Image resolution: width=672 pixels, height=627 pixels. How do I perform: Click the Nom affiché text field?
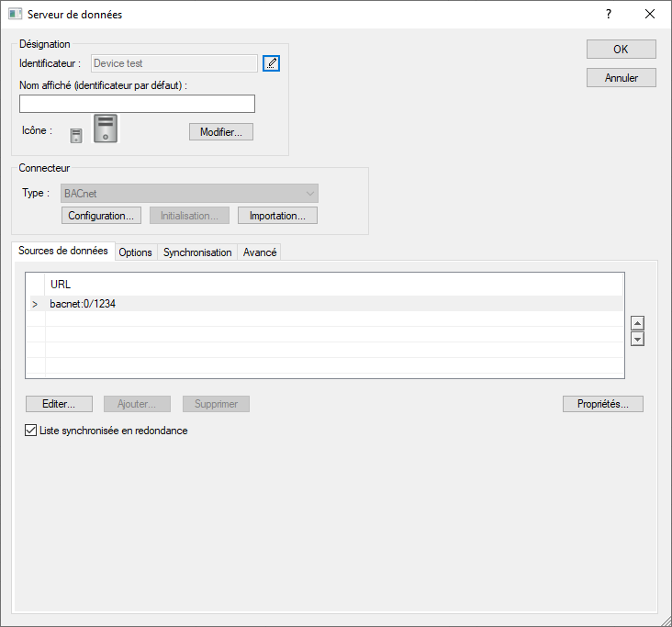pos(137,104)
